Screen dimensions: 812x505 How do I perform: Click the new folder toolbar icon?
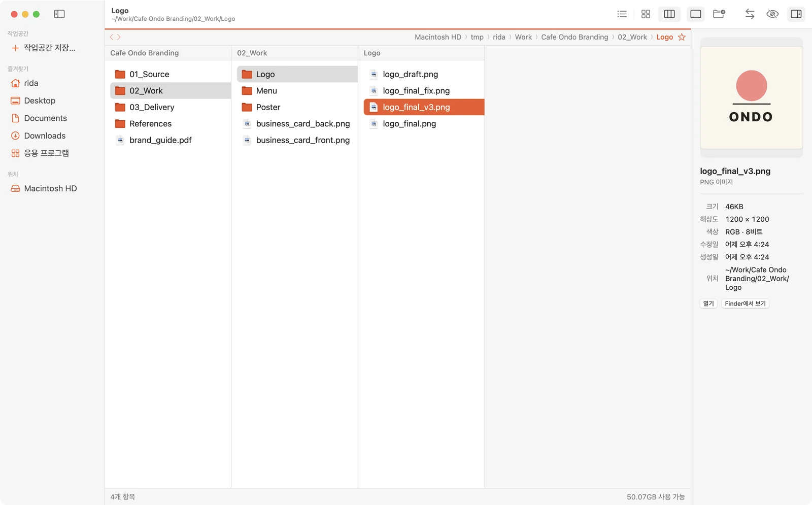pos(719,14)
